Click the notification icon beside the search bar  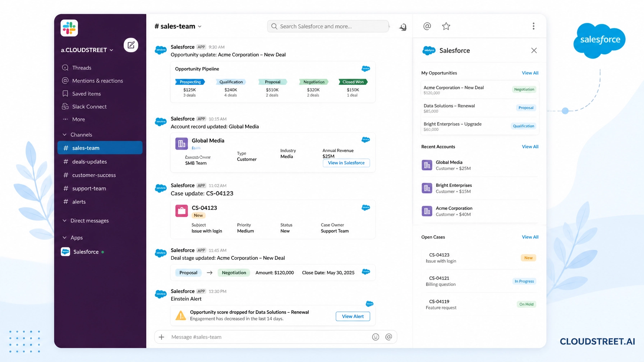point(403,27)
